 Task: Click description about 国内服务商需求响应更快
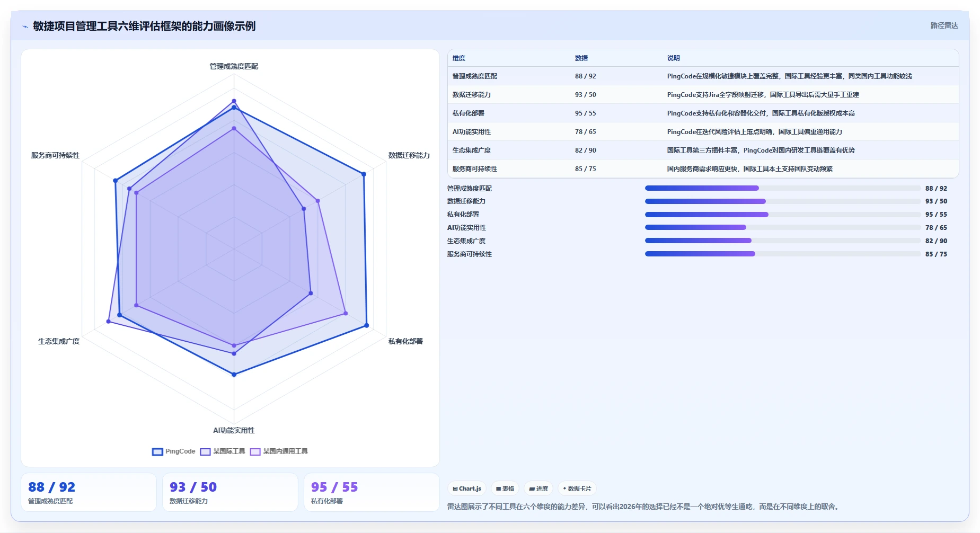(749, 169)
